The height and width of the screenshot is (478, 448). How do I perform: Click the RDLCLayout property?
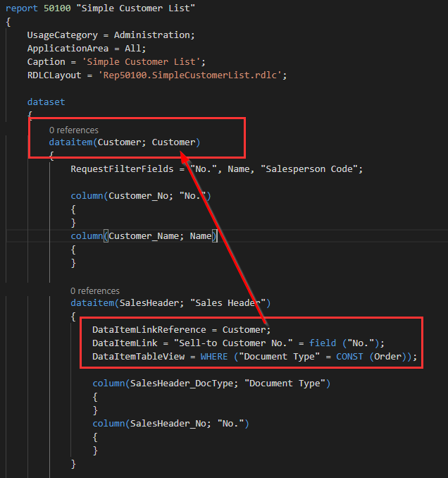point(54,75)
